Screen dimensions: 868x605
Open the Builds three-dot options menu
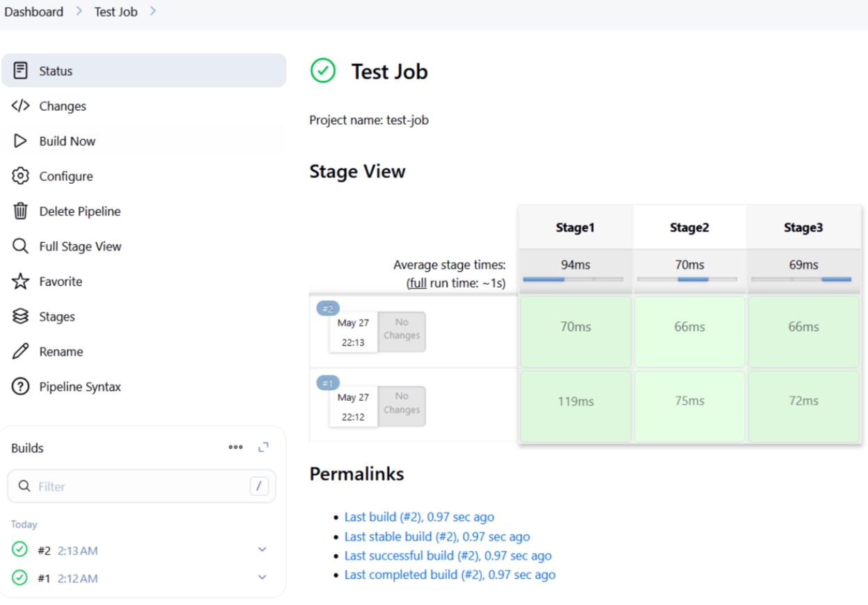[x=236, y=448]
